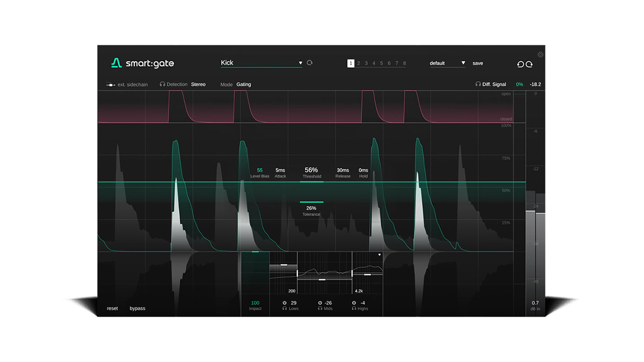Click the Hold value 0ms
Image resolution: width=644 pixels, height=362 pixels.
(x=363, y=170)
